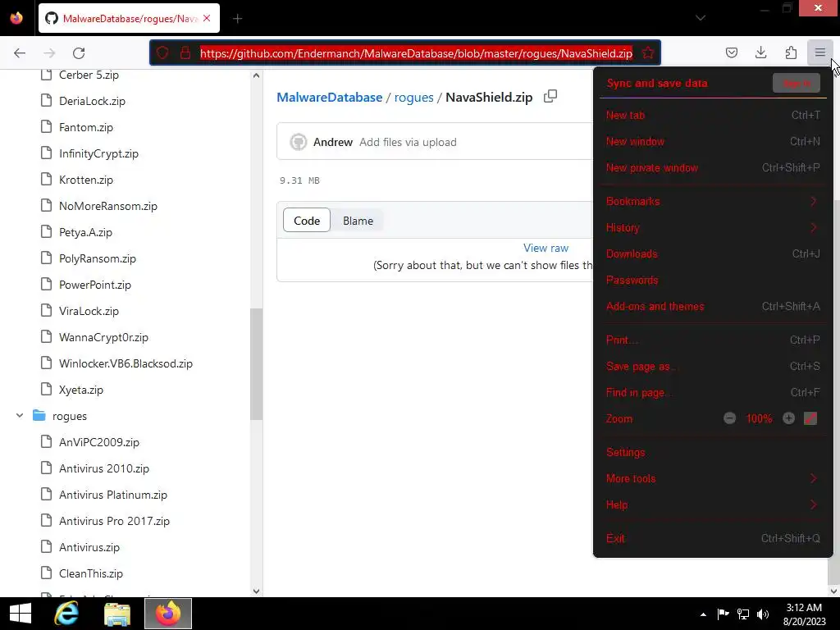Viewport: 840px width, 630px height.
Task: Click the View raw link
Action: [x=546, y=248]
